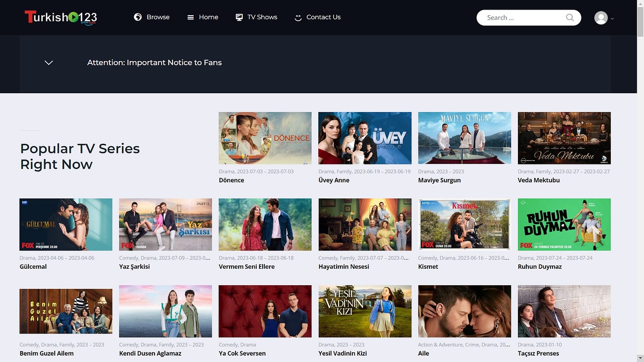Open the Veda Mektubu poster thumbnail
Image resolution: width=644 pixels, height=362 pixels.
click(564, 138)
